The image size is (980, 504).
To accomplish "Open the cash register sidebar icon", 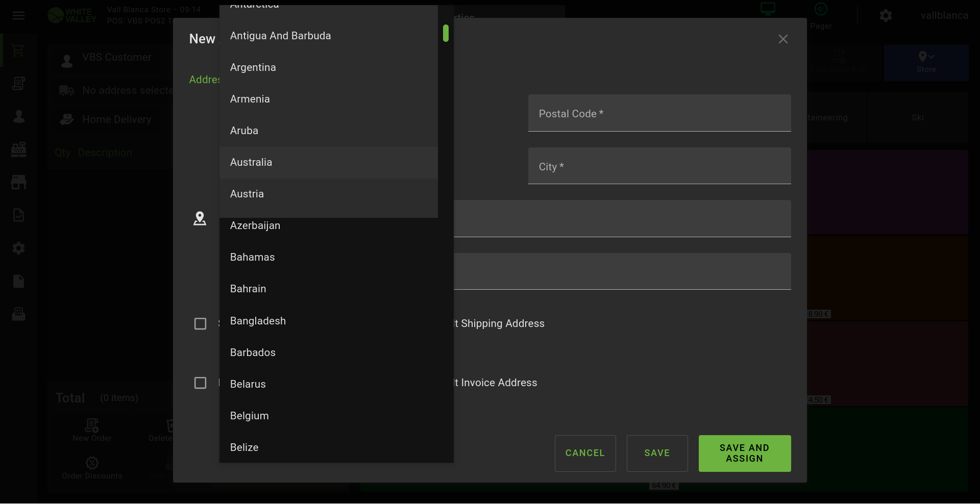I will pyautogui.click(x=19, y=149).
